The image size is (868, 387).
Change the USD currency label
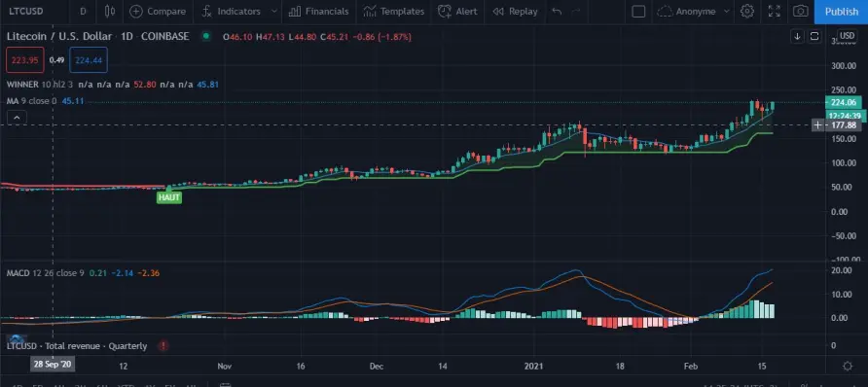pos(847,35)
